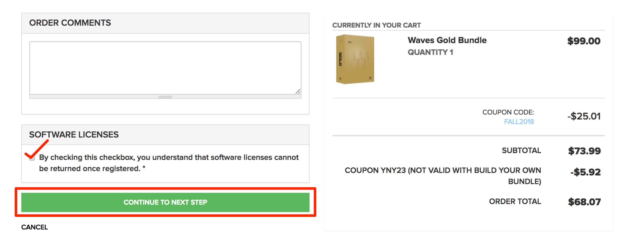Open the Waves Gold Bundle product image

pos(355,59)
